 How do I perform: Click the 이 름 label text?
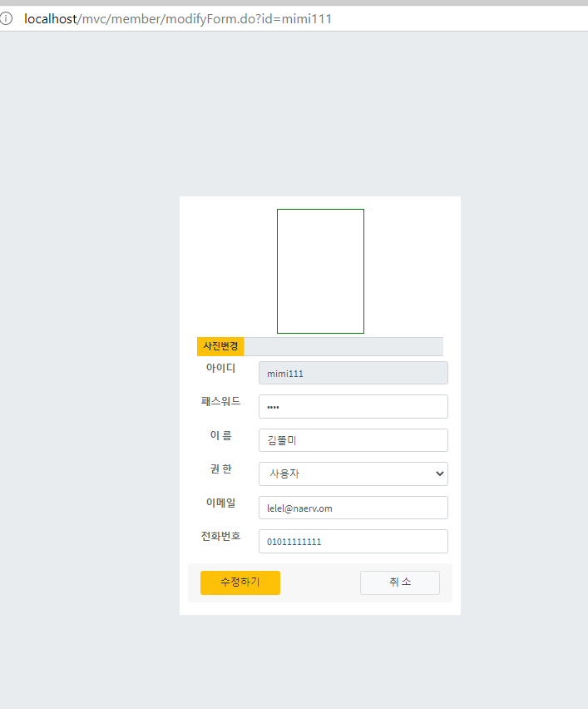click(221, 435)
